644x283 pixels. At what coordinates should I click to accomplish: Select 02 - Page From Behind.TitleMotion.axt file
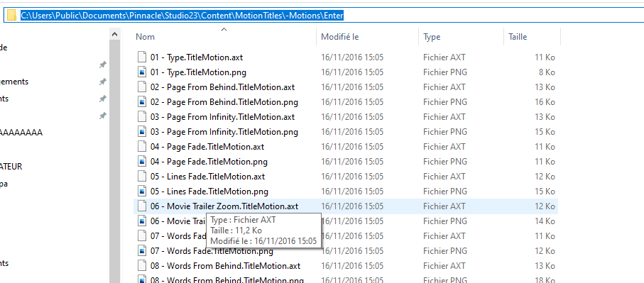(222, 87)
